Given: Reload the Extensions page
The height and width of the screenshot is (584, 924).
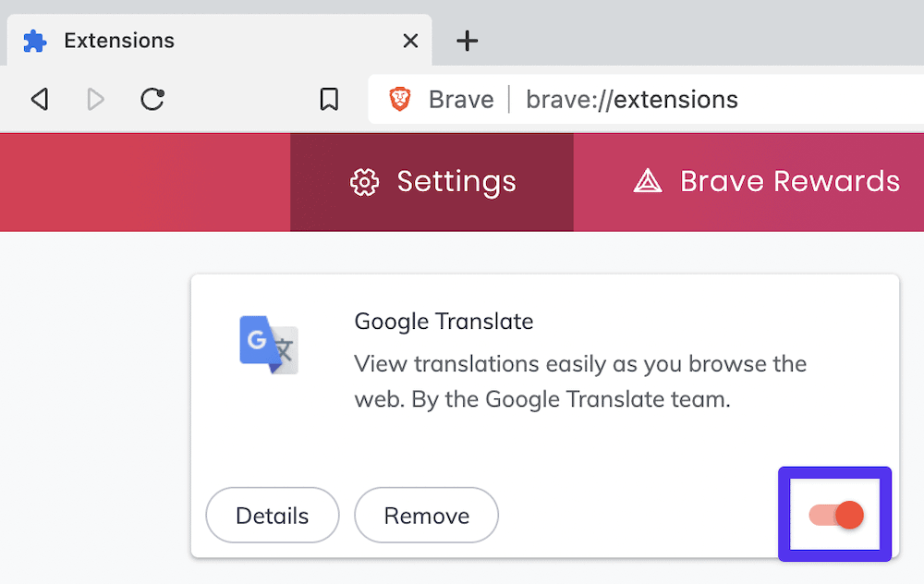Looking at the screenshot, I should click(x=152, y=99).
